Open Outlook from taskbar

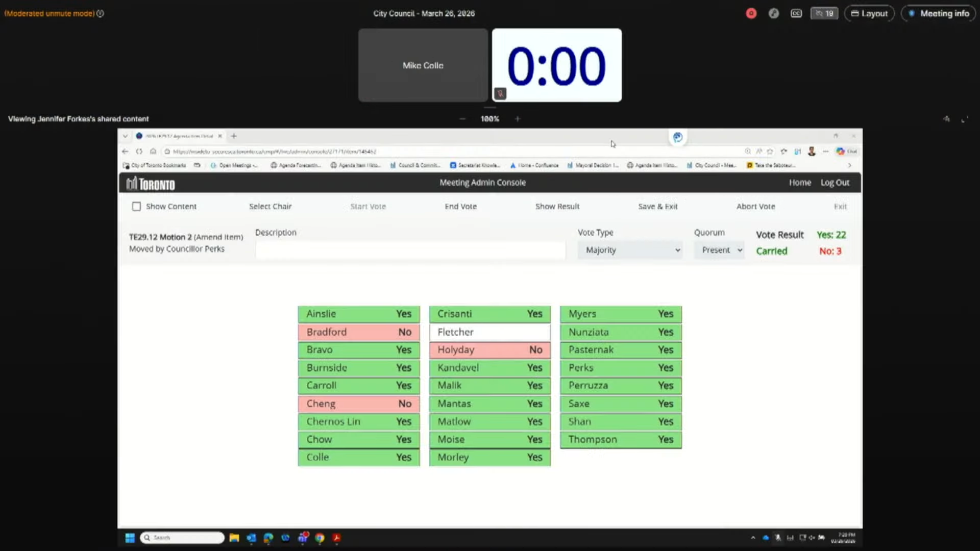pos(251,538)
